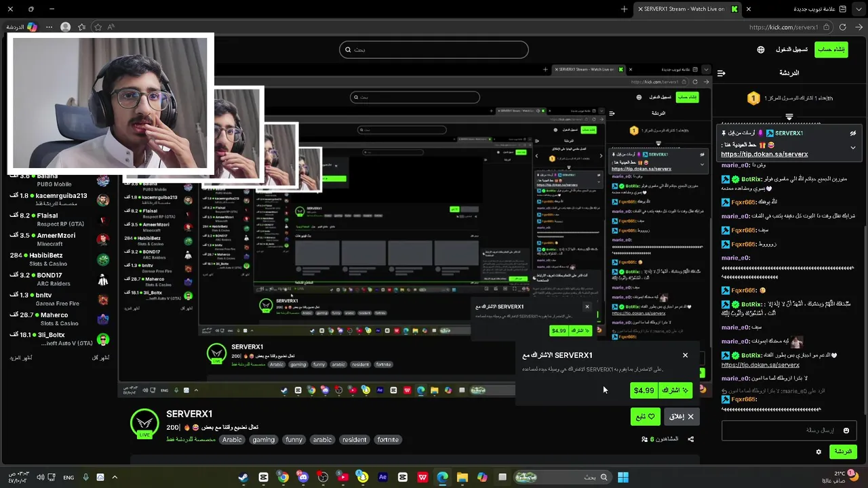Viewport: 868px width, 488px height.
Task: Open AmeerMzori channel in sidebar
Action: 60,239
